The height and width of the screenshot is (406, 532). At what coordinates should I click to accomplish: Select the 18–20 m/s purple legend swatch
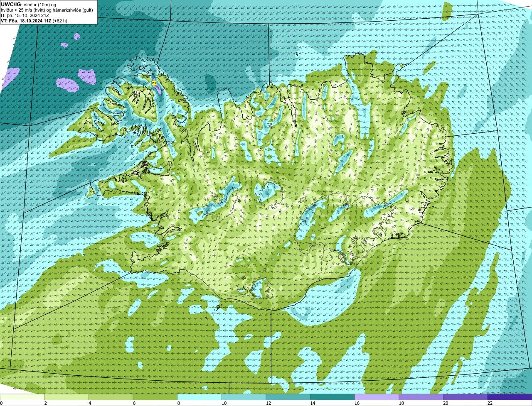point(421,397)
